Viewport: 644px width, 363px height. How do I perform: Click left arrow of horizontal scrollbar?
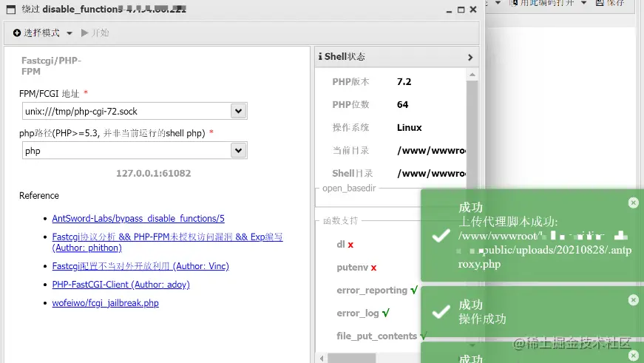(x=322, y=358)
